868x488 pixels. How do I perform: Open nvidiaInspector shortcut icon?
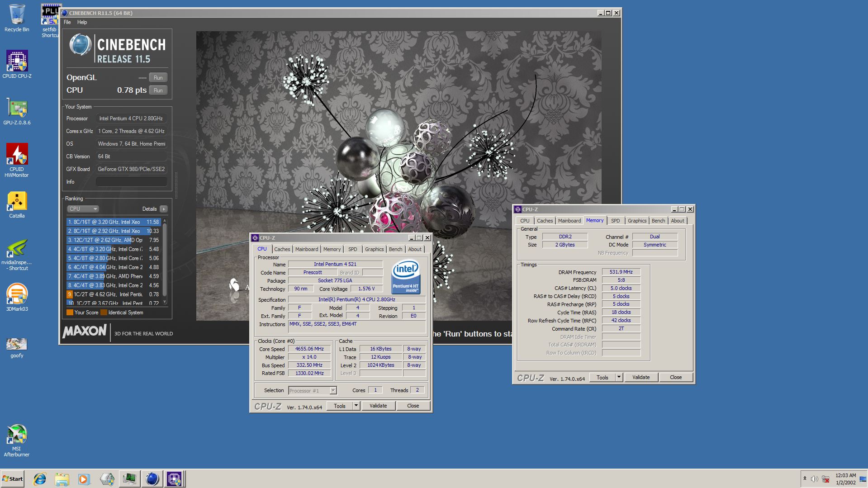17,255
